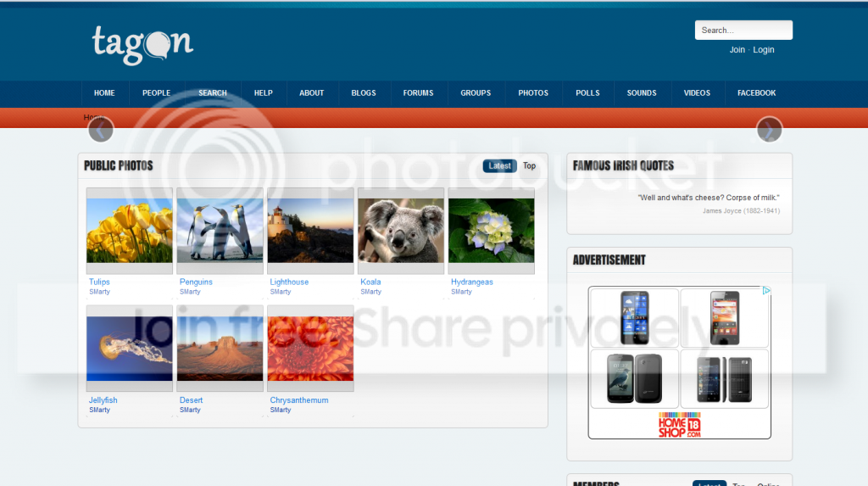Open the PHOTOS menu item
Image resolution: width=868 pixels, height=486 pixels.
533,93
